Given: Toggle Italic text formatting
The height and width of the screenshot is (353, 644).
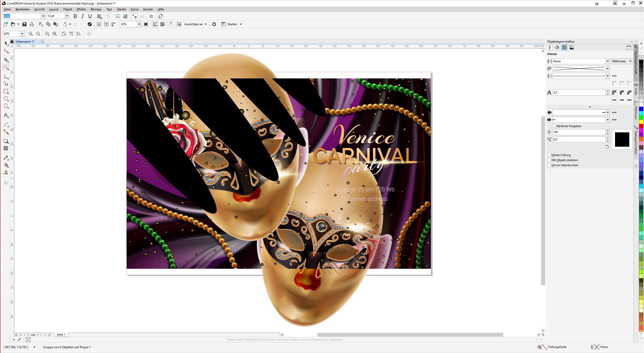Looking at the screenshot, I should pos(82,16).
